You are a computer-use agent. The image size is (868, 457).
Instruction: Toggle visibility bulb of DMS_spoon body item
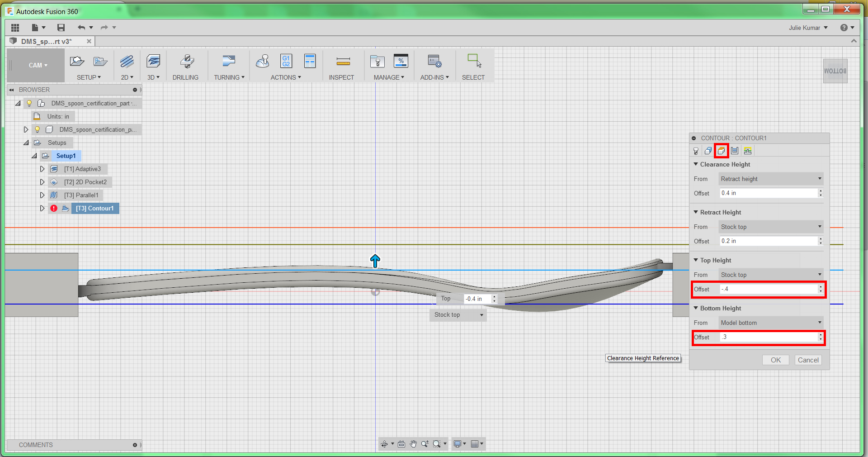point(38,130)
